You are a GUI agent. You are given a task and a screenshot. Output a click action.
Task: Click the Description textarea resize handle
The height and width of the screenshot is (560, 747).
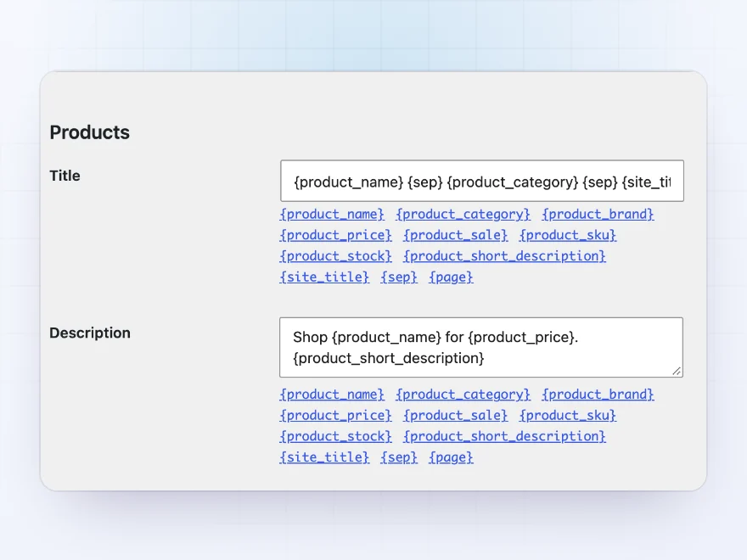[677, 372]
